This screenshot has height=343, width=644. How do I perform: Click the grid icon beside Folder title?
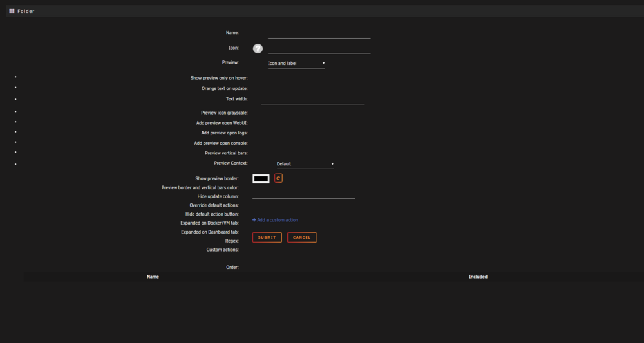(12, 11)
